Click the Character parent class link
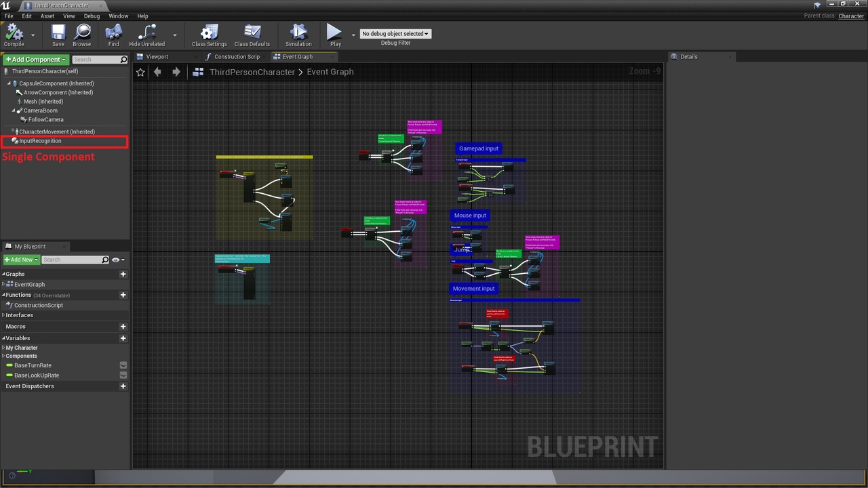 [851, 16]
